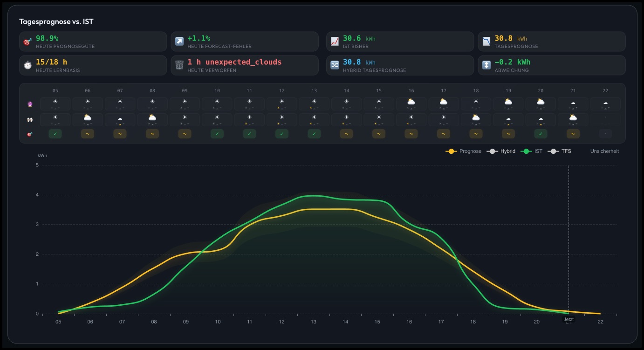Toggle the Unsicherheit band in the legend
644x350 pixels.
[604, 151]
